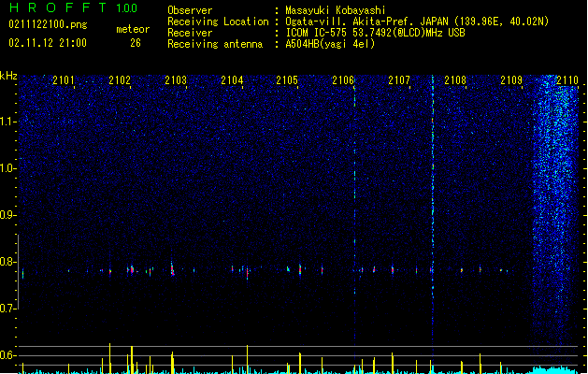Click the 1.0 kHz frequency axis label
The image size is (588, 374).
pyautogui.click(x=7, y=168)
